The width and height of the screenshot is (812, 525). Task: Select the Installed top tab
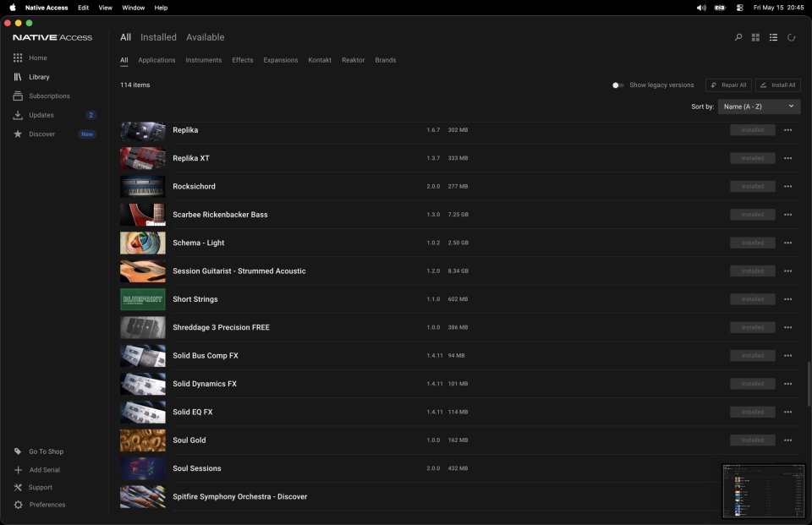tap(158, 37)
